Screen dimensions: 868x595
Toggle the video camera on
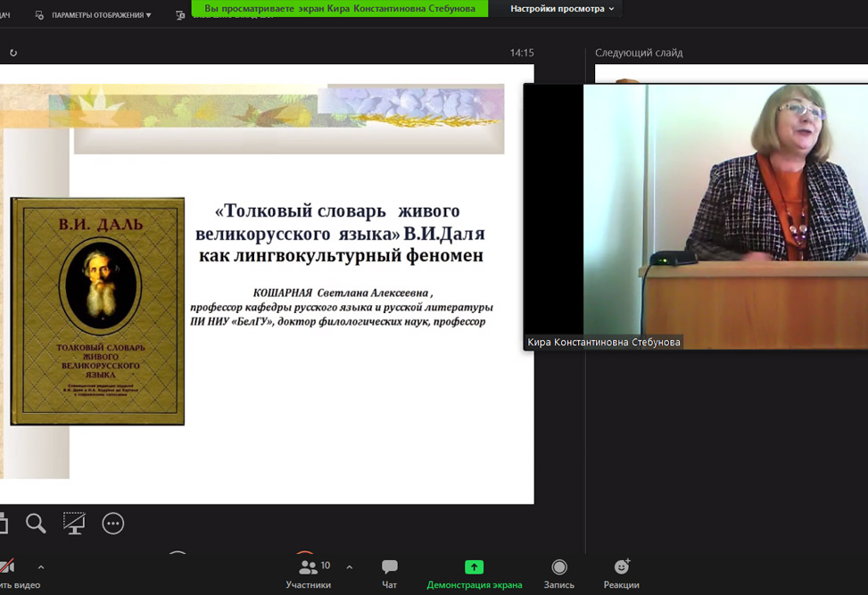[7, 568]
